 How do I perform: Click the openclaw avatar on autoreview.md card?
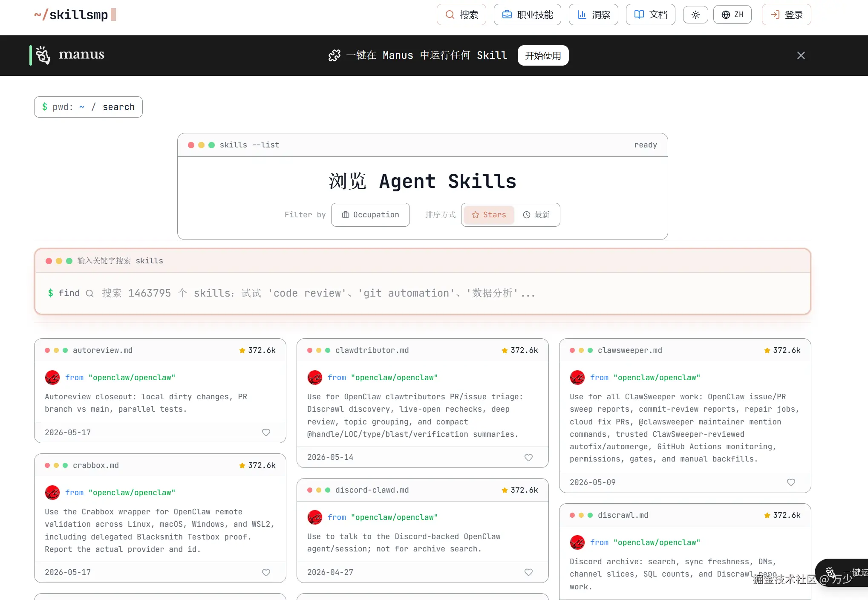tap(52, 378)
